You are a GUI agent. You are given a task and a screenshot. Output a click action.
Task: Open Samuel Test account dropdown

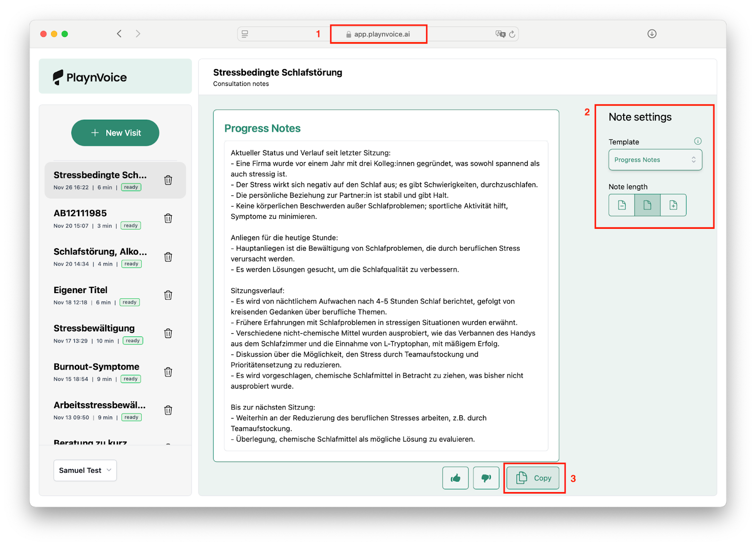pyautogui.click(x=85, y=470)
